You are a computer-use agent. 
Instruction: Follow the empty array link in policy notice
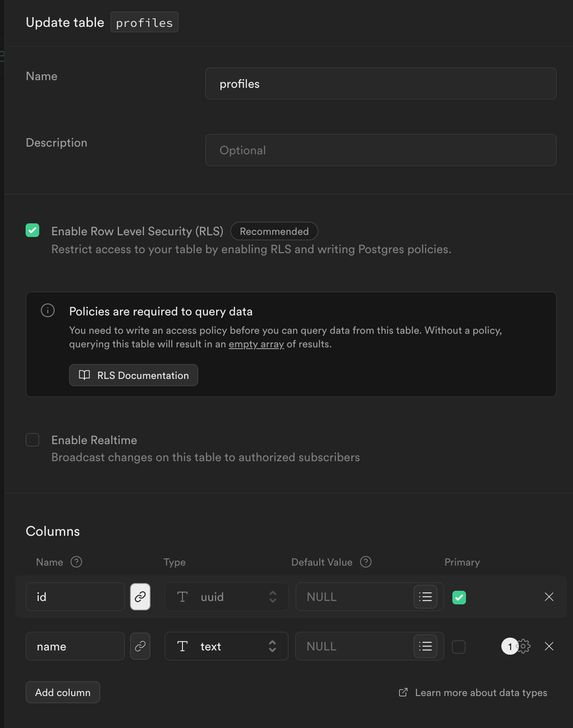[256, 344]
